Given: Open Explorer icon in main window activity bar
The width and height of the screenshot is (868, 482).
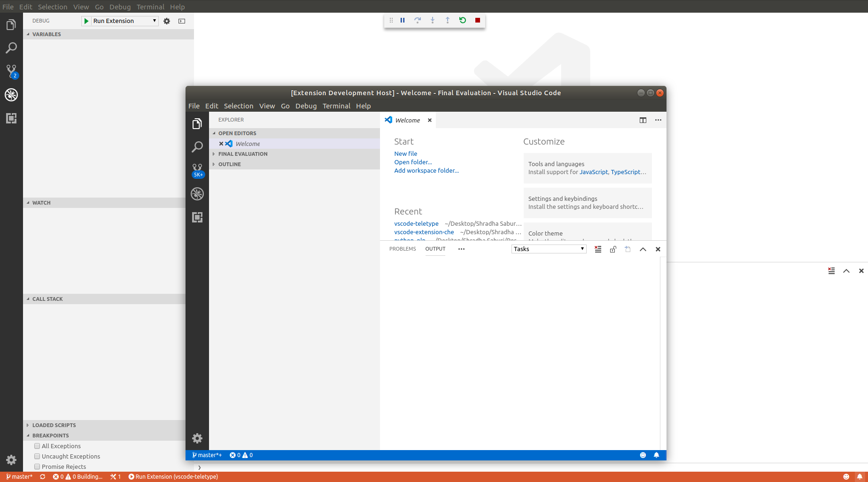Looking at the screenshot, I should (11, 24).
